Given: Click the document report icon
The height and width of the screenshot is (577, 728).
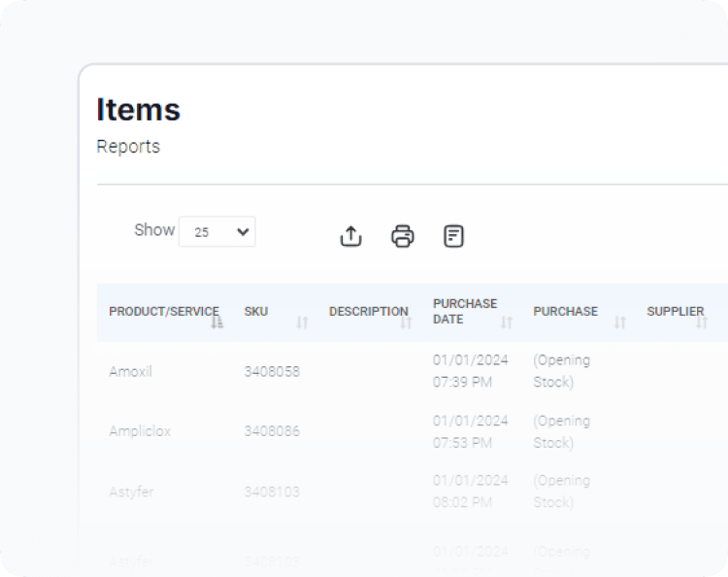Looking at the screenshot, I should click(x=453, y=236).
